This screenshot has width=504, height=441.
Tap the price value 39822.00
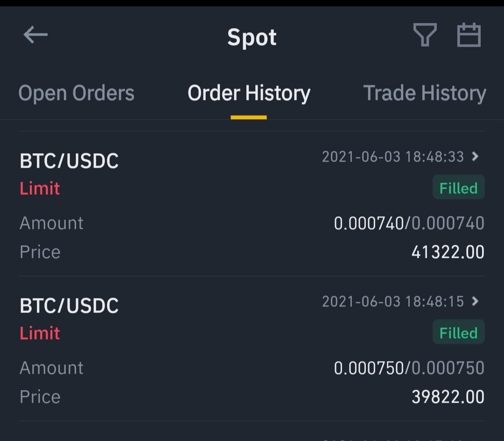click(448, 397)
